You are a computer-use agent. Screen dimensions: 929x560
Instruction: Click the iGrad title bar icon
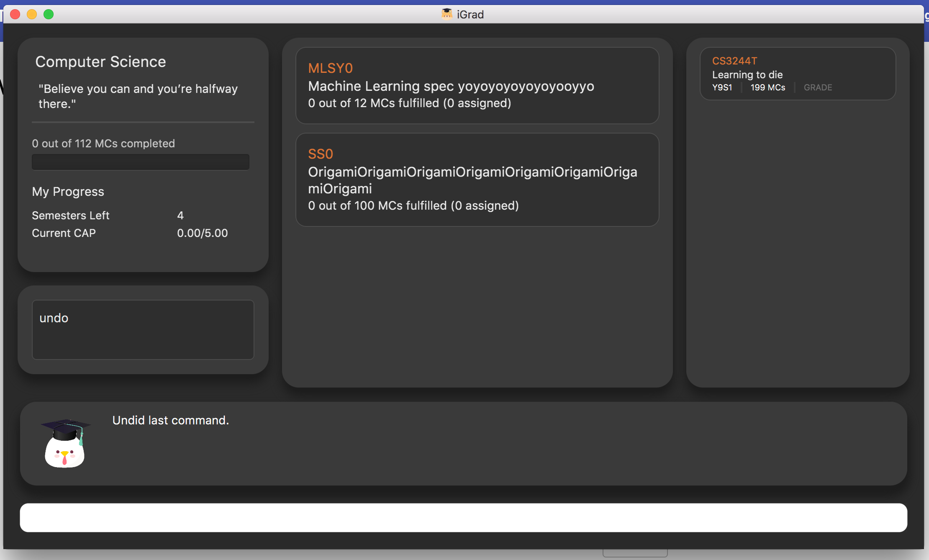447,14
